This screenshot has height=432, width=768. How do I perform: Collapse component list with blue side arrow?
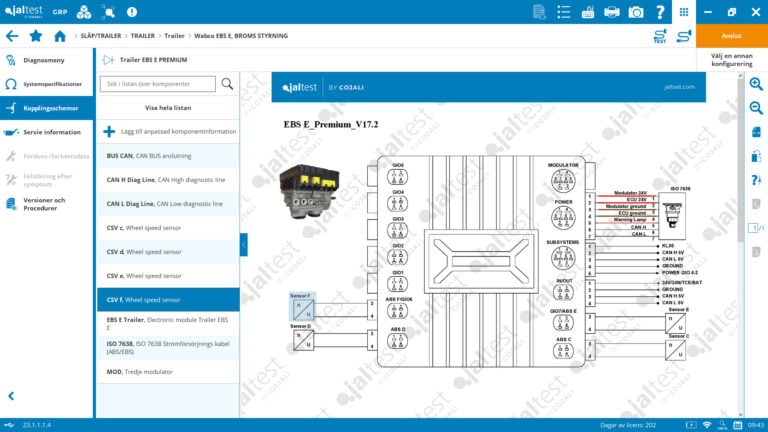[x=244, y=245]
